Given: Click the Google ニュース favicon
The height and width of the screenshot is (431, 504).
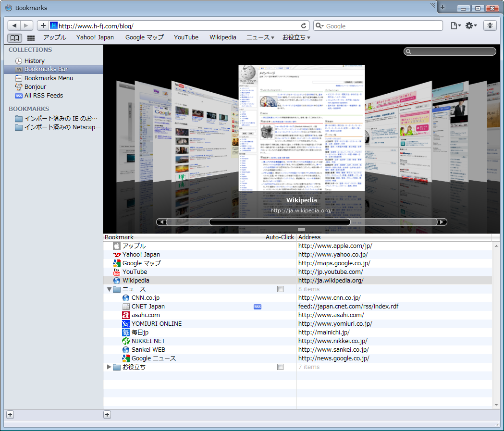Looking at the screenshot, I should tap(126, 358).
